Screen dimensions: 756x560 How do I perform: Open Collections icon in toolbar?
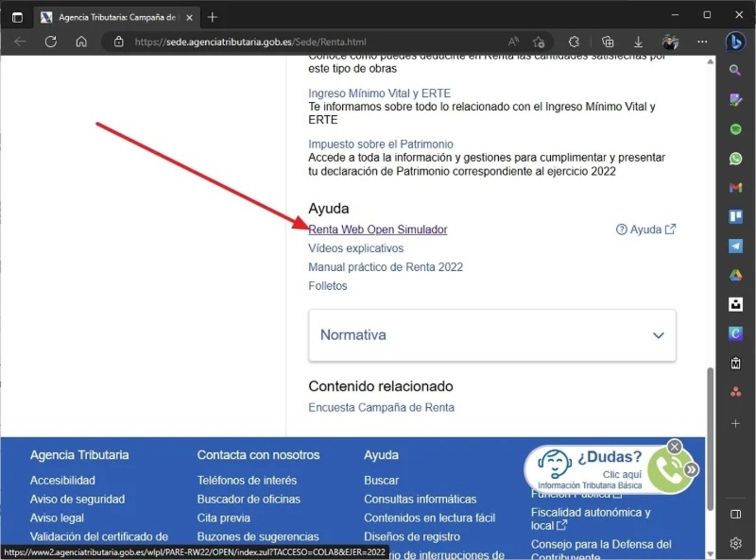pos(607,41)
